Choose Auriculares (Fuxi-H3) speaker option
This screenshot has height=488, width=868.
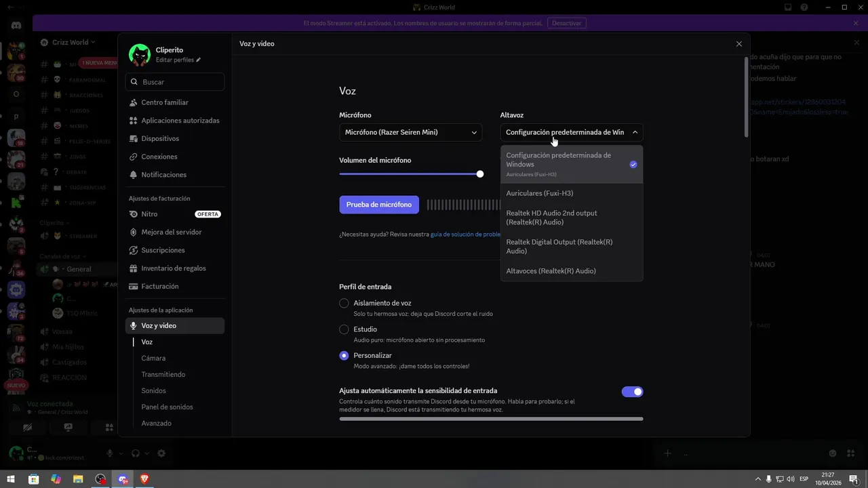tap(572, 193)
